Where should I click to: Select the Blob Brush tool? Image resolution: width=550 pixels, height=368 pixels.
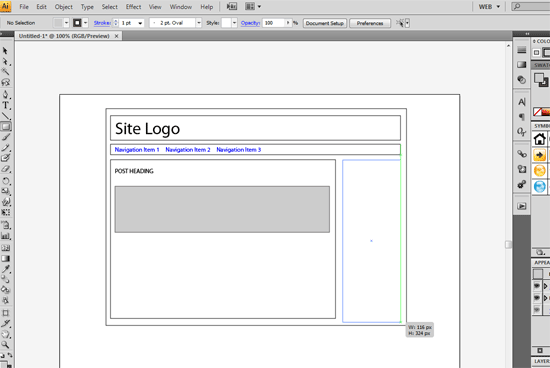(x=5, y=158)
